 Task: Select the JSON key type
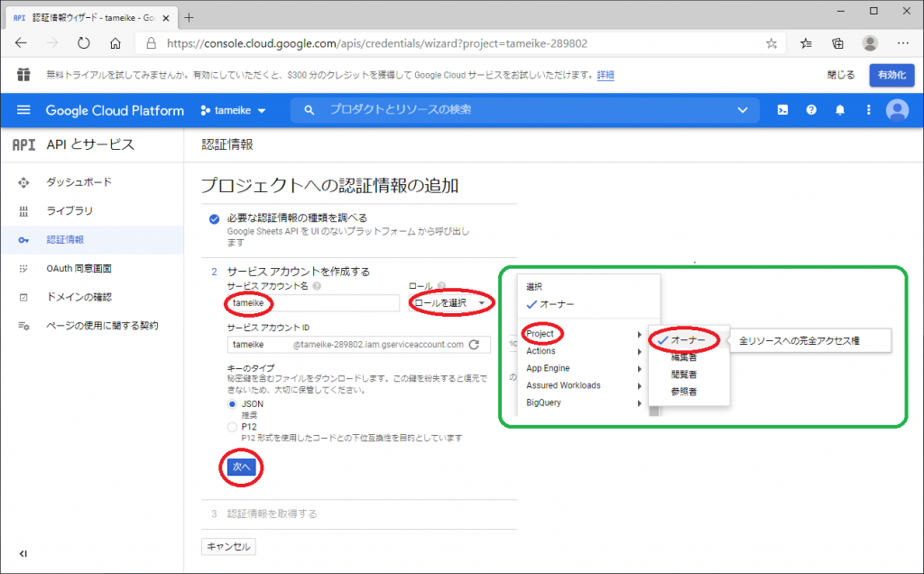click(x=233, y=404)
